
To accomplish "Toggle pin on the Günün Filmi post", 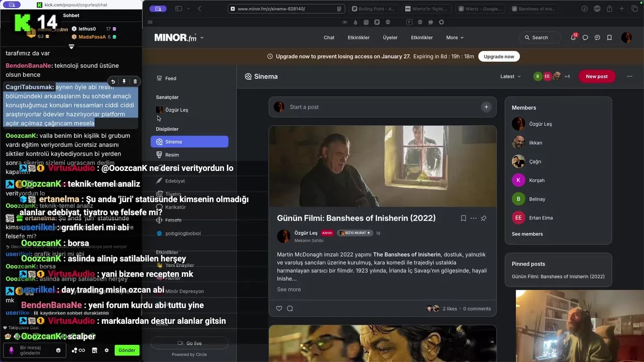I will point(484,218).
